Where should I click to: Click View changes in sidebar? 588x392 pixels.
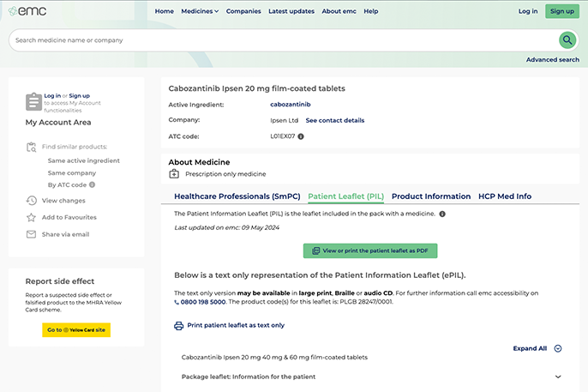coord(63,201)
